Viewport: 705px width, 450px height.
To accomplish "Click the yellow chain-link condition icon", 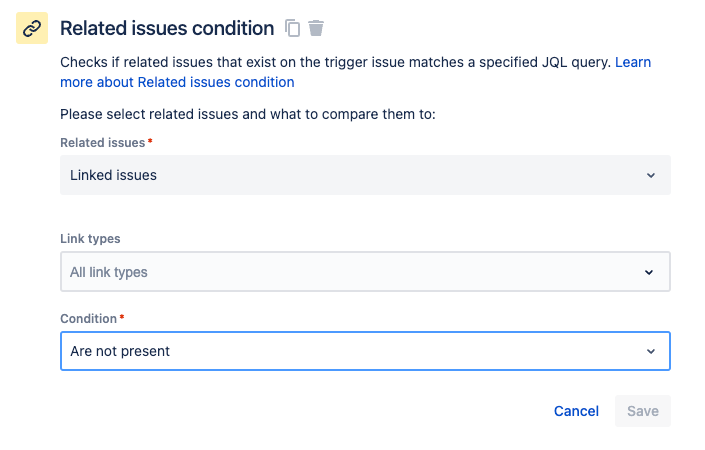I will tap(32, 28).
